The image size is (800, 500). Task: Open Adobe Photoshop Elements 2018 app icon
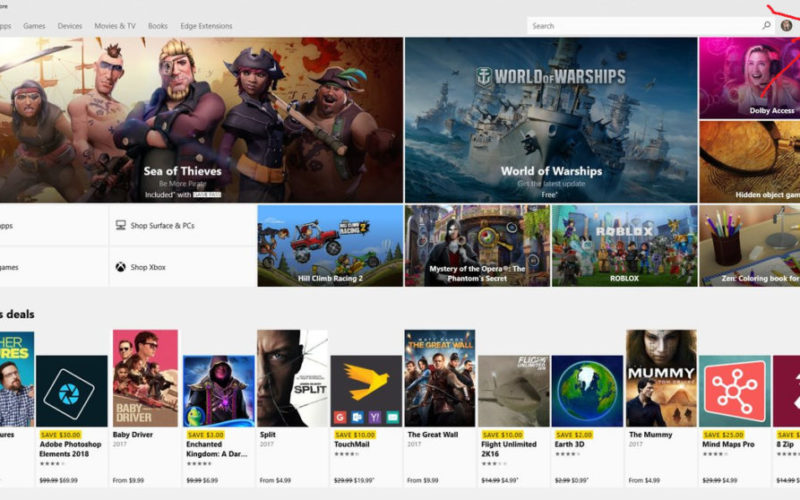click(71, 391)
